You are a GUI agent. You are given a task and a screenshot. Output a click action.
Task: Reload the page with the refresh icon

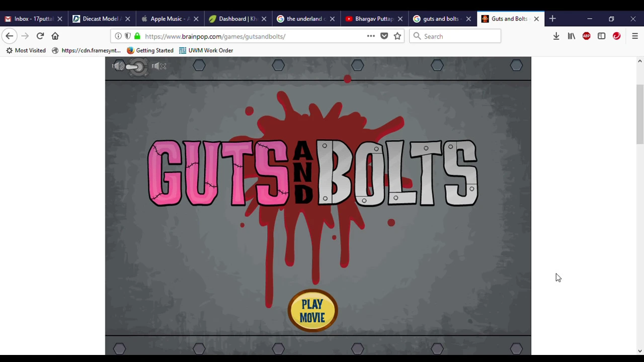pyautogui.click(x=40, y=36)
